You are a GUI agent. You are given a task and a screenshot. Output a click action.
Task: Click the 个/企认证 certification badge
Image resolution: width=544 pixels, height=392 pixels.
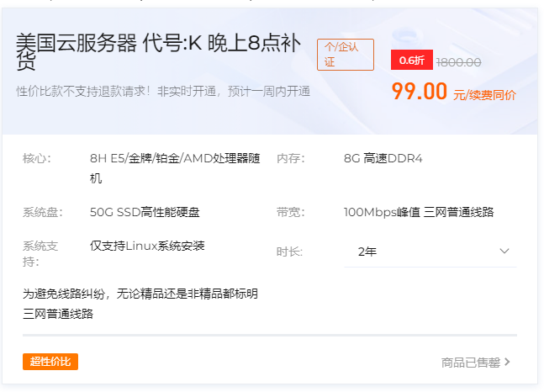[345, 55]
